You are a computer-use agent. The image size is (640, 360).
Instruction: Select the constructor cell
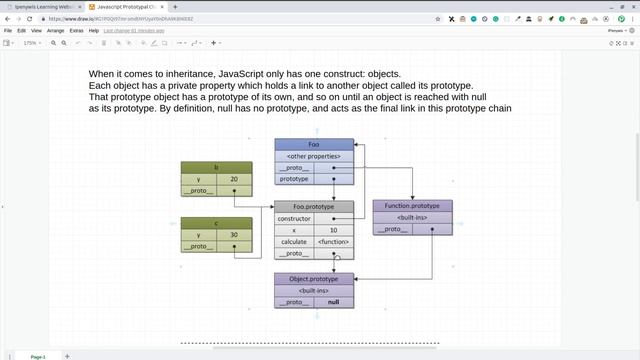[x=294, y=219]
